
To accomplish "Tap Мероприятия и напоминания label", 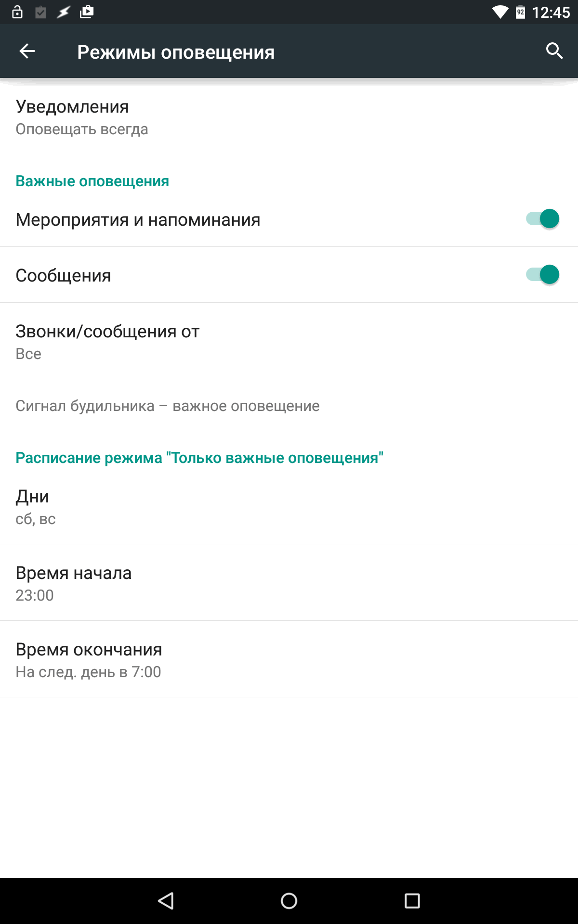I will click(x=138, y=220).
